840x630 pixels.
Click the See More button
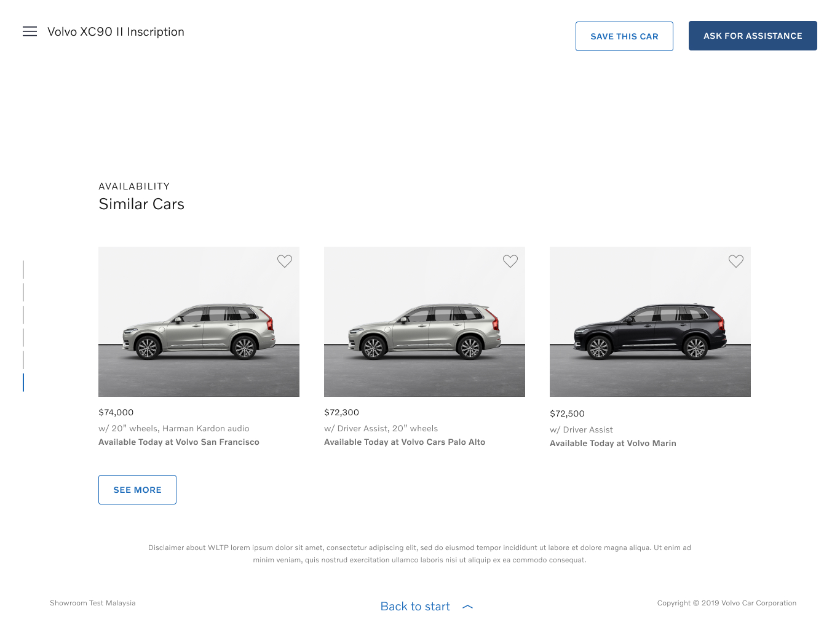pyautogui.click(x=137, y=490)
